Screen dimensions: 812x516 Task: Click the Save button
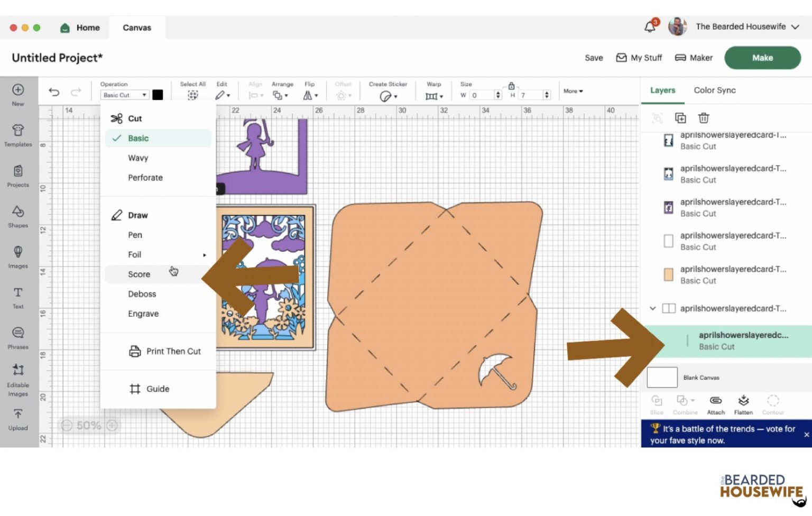[x=593, y=58]
